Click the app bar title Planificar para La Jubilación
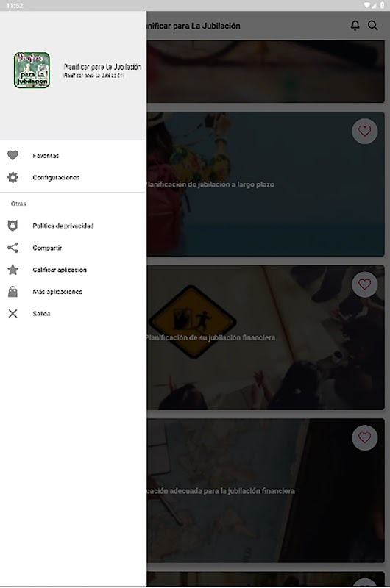 (194, 26)
